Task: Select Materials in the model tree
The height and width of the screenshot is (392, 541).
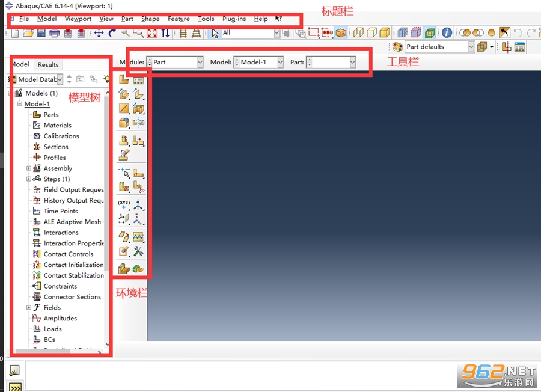Action: [x=58, y=125]
